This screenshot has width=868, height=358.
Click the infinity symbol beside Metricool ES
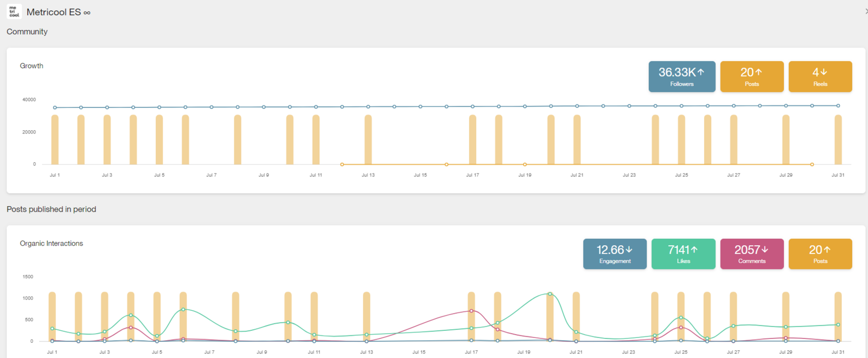pos(87,12)
